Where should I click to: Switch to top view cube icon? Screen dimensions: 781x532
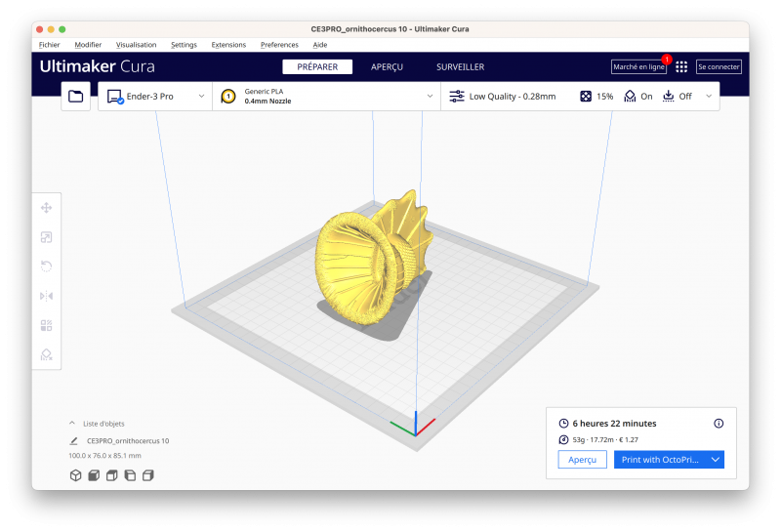point(112,475)
